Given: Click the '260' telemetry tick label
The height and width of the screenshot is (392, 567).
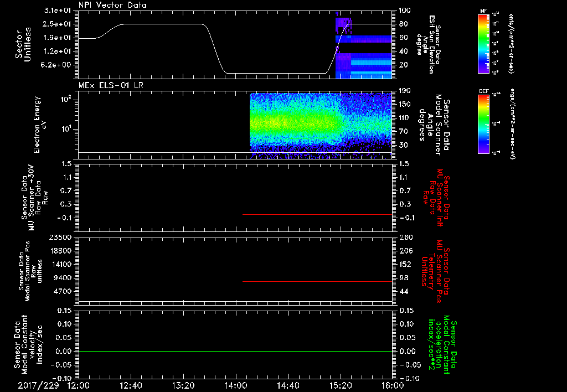Looking at the screenshot, I should (406, 238).
